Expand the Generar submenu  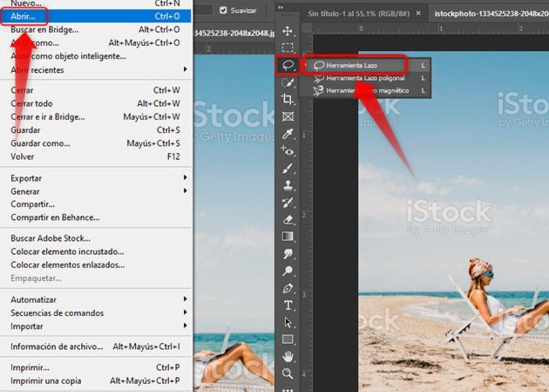point(96,192)
